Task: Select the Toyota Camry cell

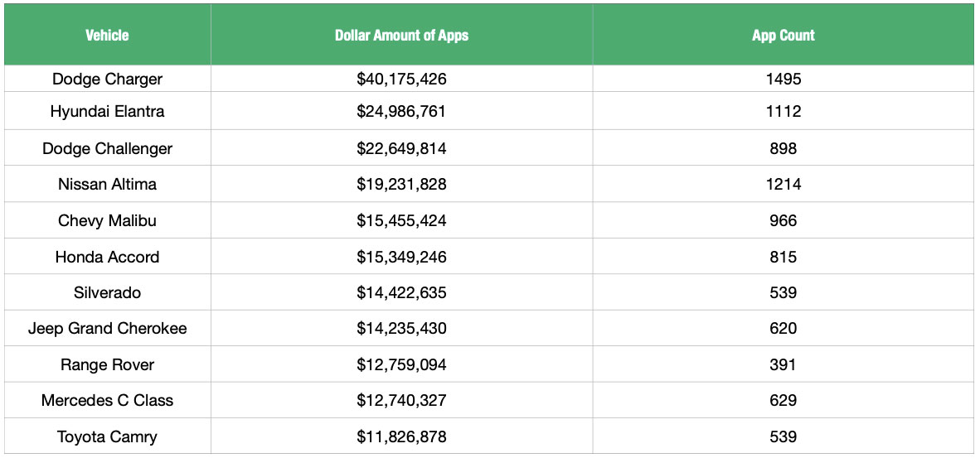Action: pyautogui.click(x=107, y=437)
